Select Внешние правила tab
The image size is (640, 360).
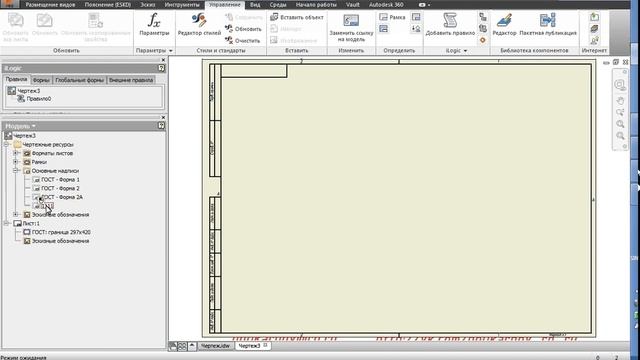131,80
